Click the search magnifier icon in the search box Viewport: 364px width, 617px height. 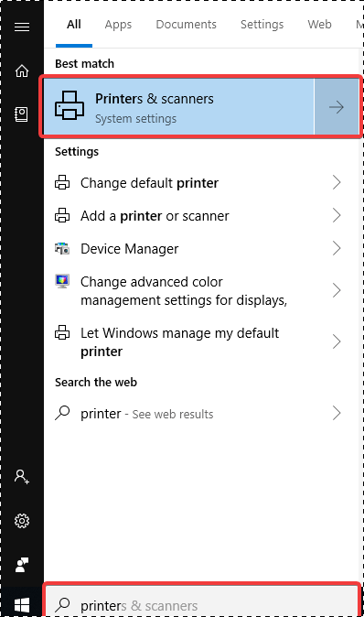point(62,605)
